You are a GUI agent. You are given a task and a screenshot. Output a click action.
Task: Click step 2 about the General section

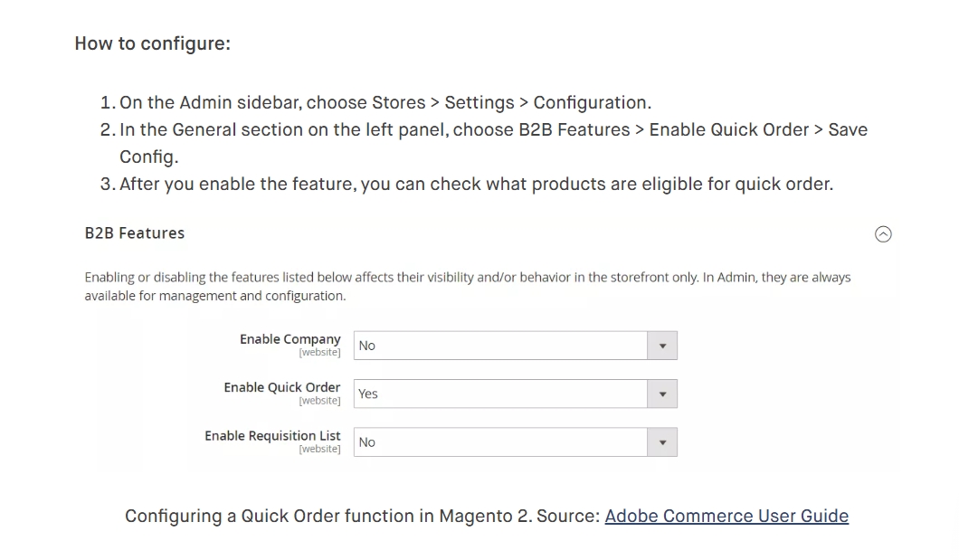[493, 129]
